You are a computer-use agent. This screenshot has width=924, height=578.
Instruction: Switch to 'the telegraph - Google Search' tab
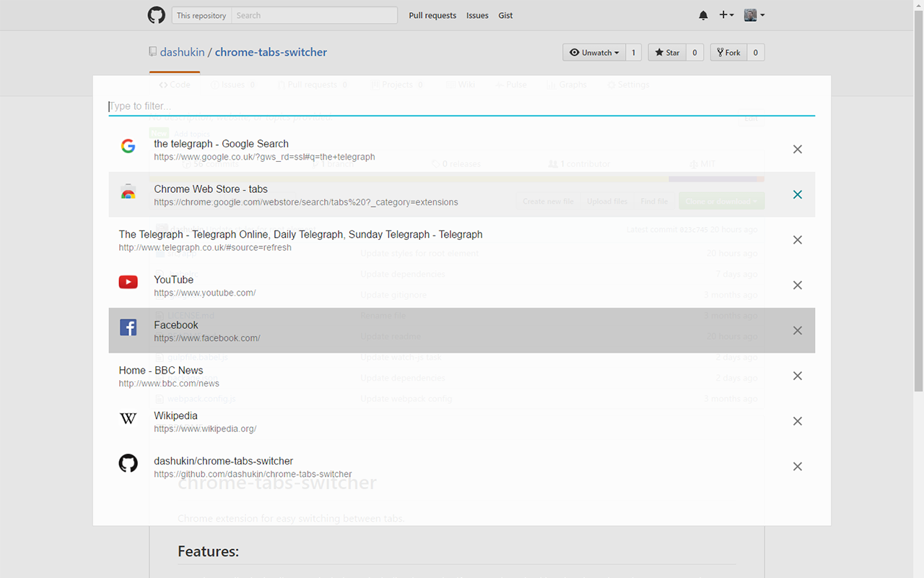[x=462, y=150]
